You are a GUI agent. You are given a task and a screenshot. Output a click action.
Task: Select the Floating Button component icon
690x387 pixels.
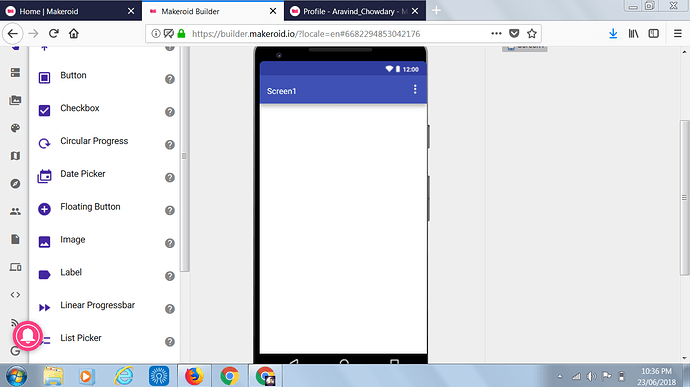pyautogui.click(x=44, y=209)
